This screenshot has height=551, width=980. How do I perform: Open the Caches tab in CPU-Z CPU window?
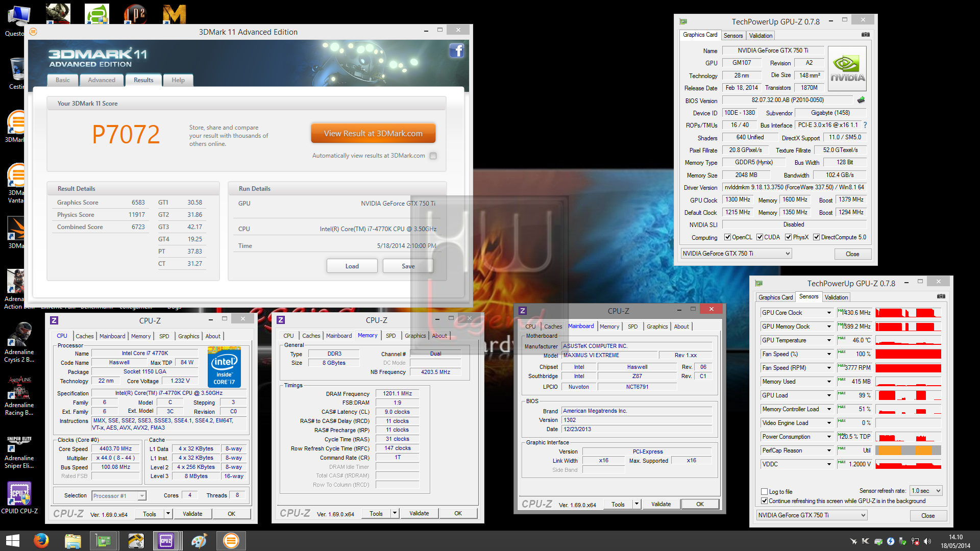(85, 336)
